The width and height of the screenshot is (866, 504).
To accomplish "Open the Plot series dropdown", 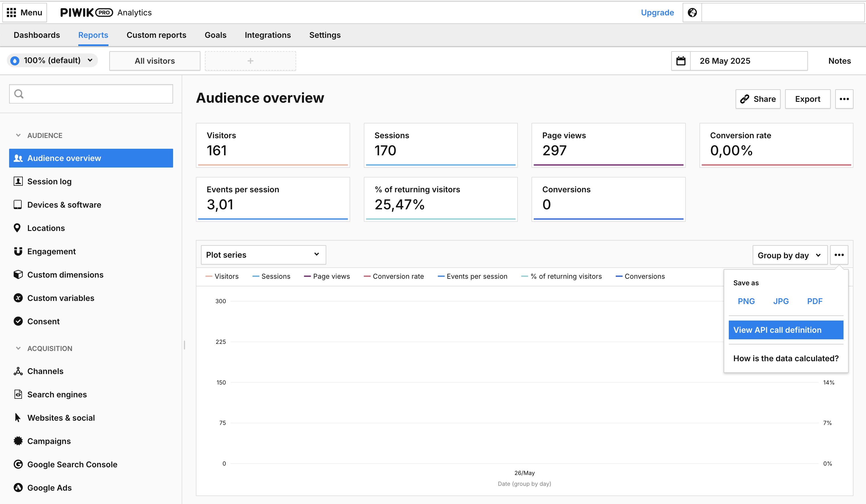I will point(263,255).
